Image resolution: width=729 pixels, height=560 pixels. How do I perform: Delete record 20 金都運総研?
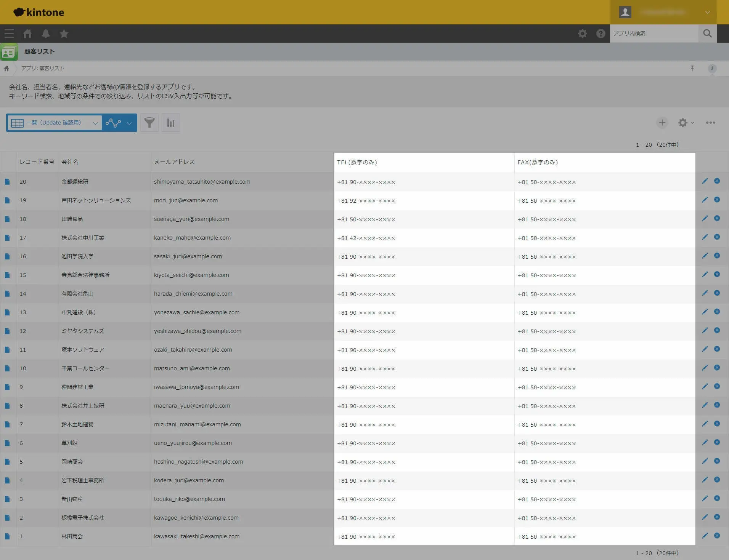click(x=717, y=181)
